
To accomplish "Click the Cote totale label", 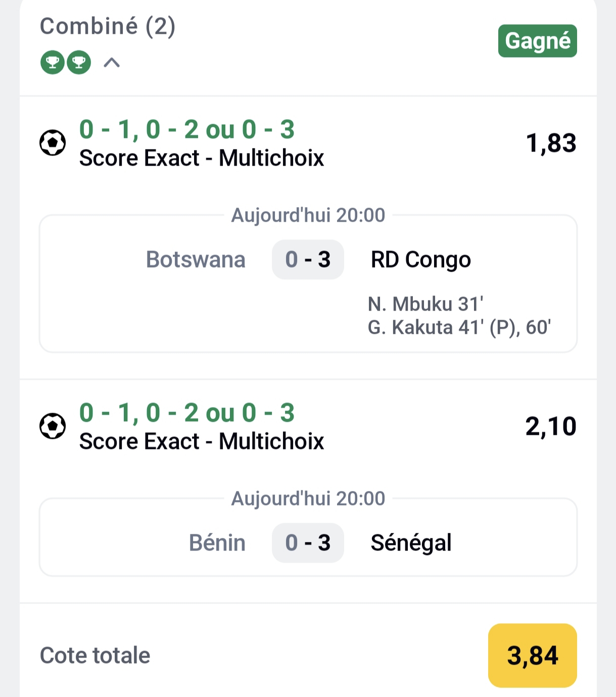I will pyautogui.click(x=95, y=656).
